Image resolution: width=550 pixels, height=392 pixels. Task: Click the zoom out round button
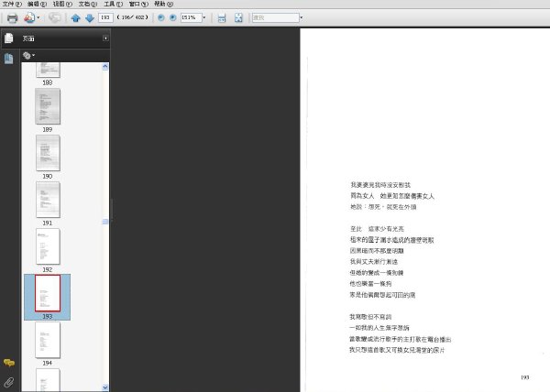161,17
